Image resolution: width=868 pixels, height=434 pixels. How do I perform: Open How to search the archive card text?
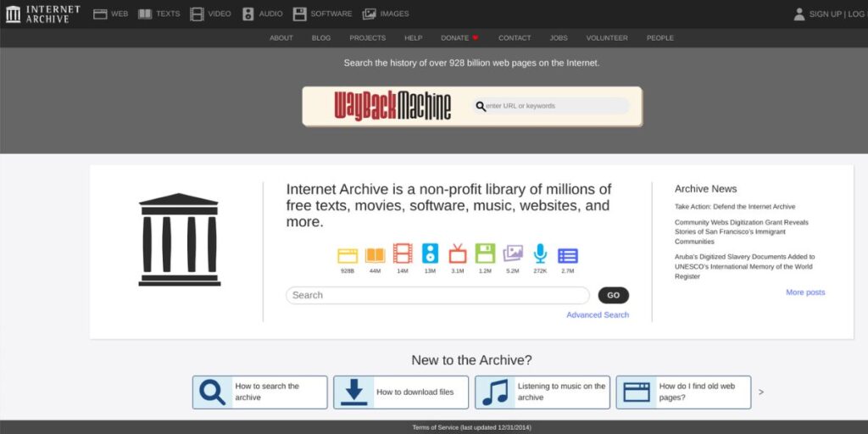[x=267, y=392]
